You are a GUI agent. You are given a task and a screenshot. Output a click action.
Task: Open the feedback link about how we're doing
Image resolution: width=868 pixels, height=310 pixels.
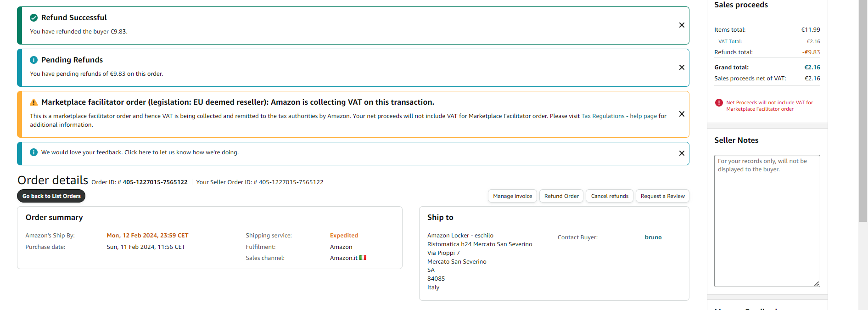pyautogui.click(x=140, y=152)
